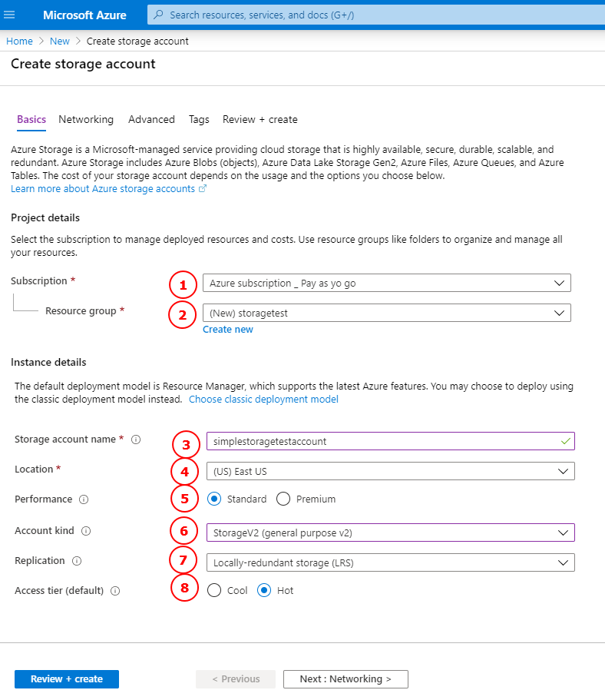This screenshot has width=605, height=700.
Task: Expand the Subscription dropdown
Action: [386, 284]
